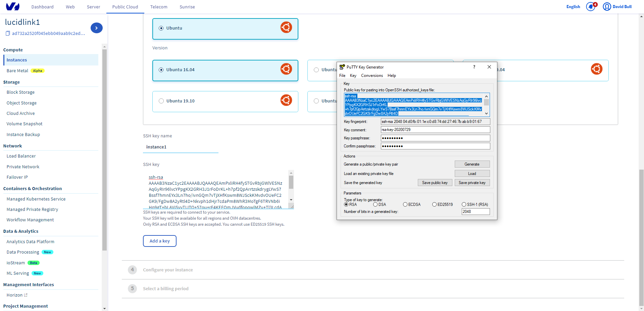Choose ED25519 key type in PuTTY
Viewport: 644px width, 311px height.
(434, 205)
